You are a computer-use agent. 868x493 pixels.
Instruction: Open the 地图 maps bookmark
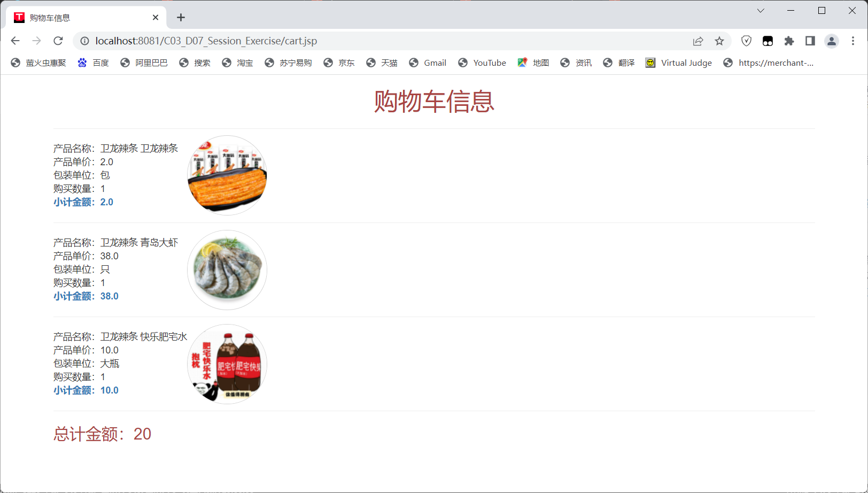[533, 63]
